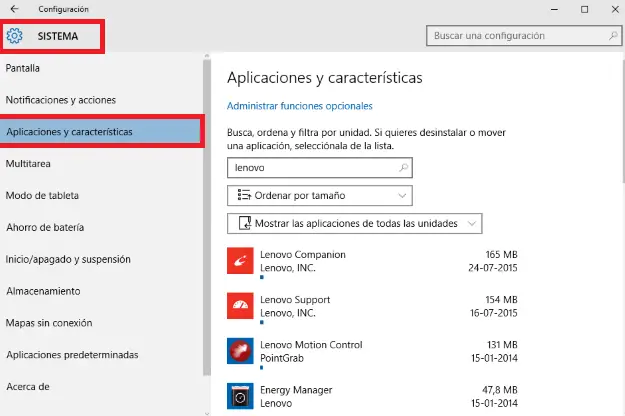
Task: Minimize the Configuración window
Action: [x=554, y=9]
